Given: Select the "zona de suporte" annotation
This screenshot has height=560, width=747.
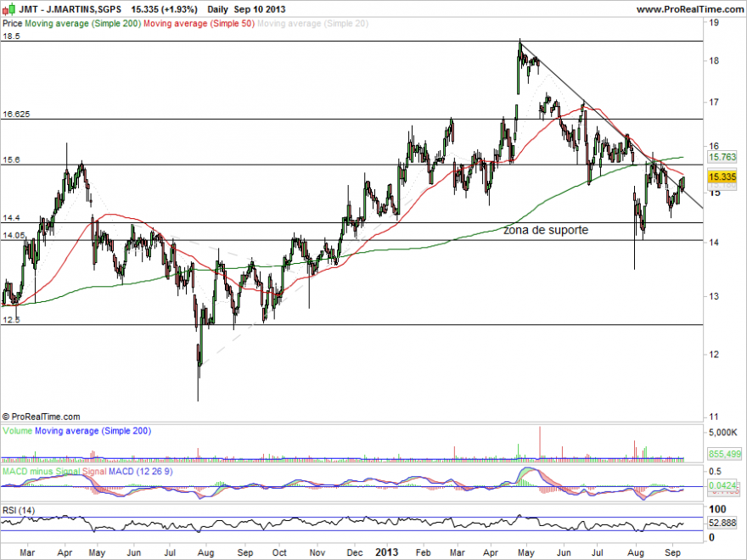Looking at the screenshot, I should [546, 230].
